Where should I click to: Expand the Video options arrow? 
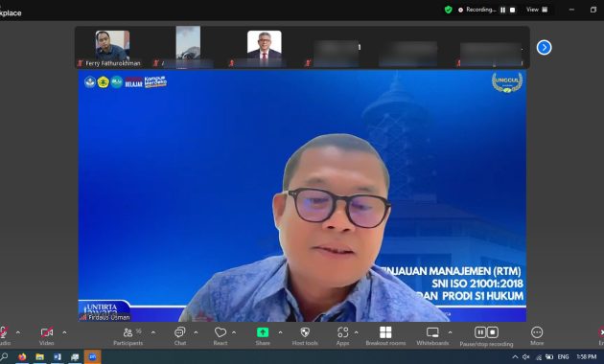pyautogui.click(x=64, y=332)
